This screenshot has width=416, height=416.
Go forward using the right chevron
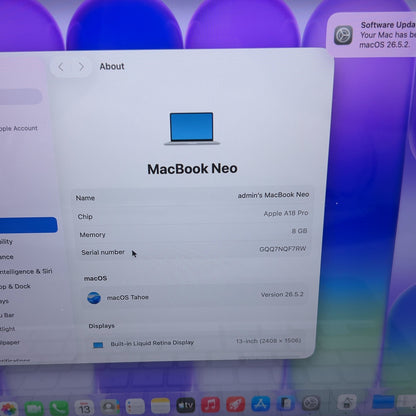click(81, 67)
